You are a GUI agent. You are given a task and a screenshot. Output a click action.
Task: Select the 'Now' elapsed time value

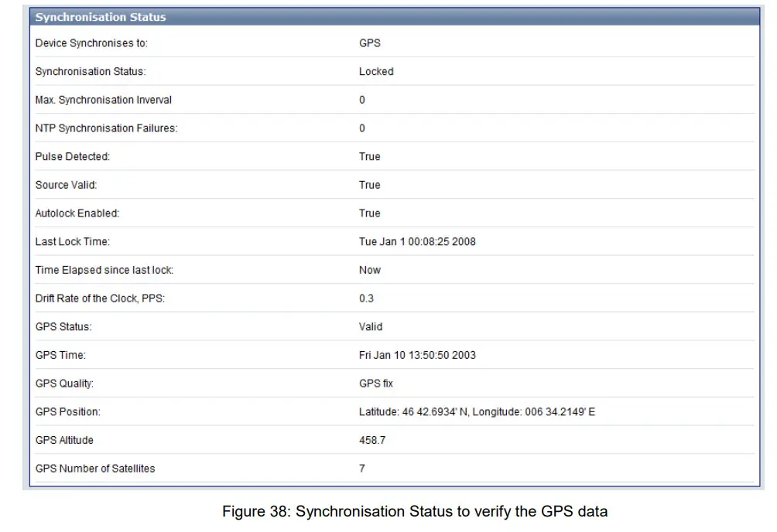click(370, 270)
